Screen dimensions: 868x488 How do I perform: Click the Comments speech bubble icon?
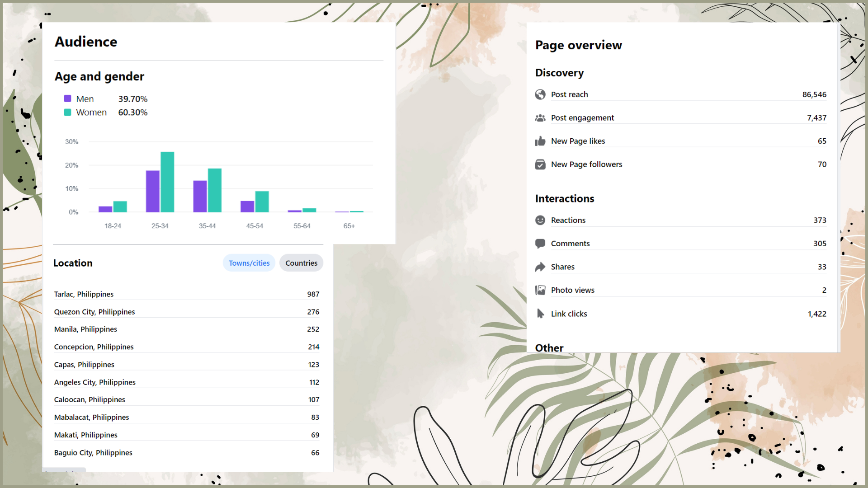[540, 244]
